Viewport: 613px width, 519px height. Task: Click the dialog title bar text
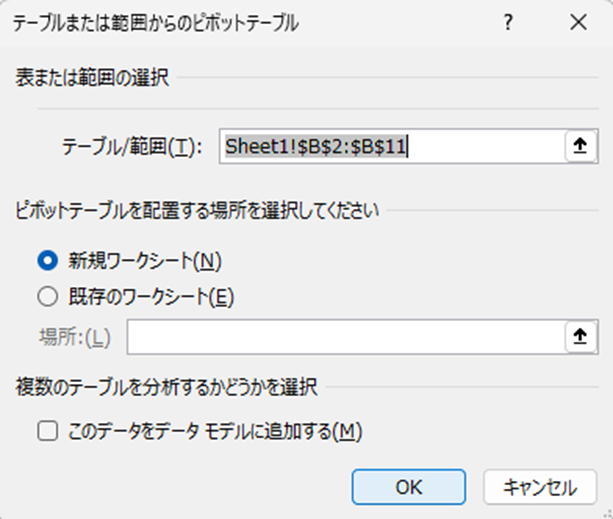click(x=155, y=22)
